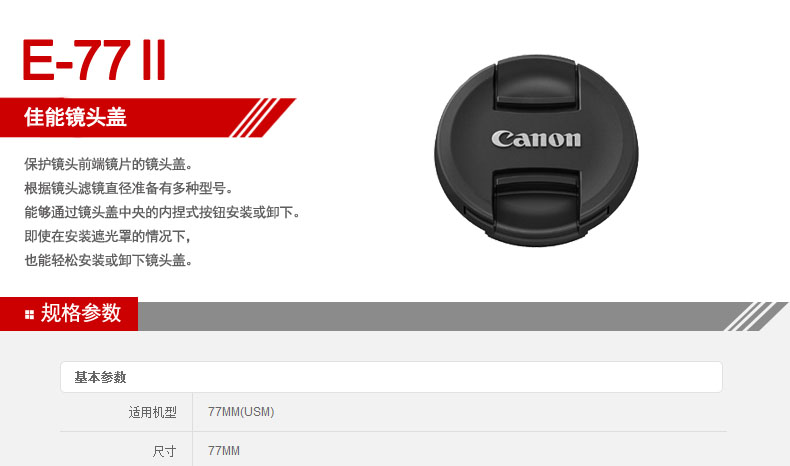
Task: Select the 规格参数 section tab
Action: pos(69,313)
